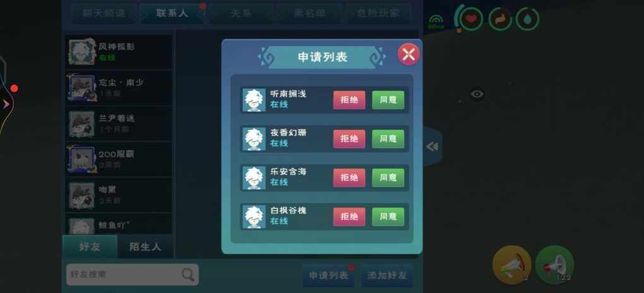Image resolution: width=644 pixels, height=293 pixels.
Task: Toggle the eye visibility icon
Action: (477, 94)
